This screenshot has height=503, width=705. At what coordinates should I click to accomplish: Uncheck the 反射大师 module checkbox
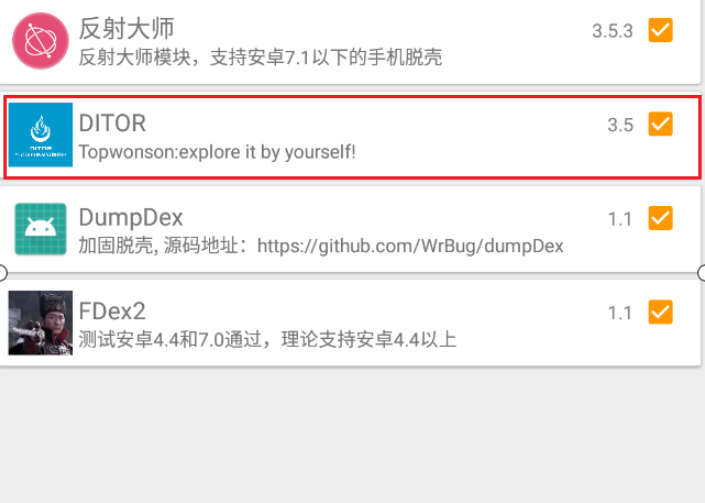pos(660,30)
